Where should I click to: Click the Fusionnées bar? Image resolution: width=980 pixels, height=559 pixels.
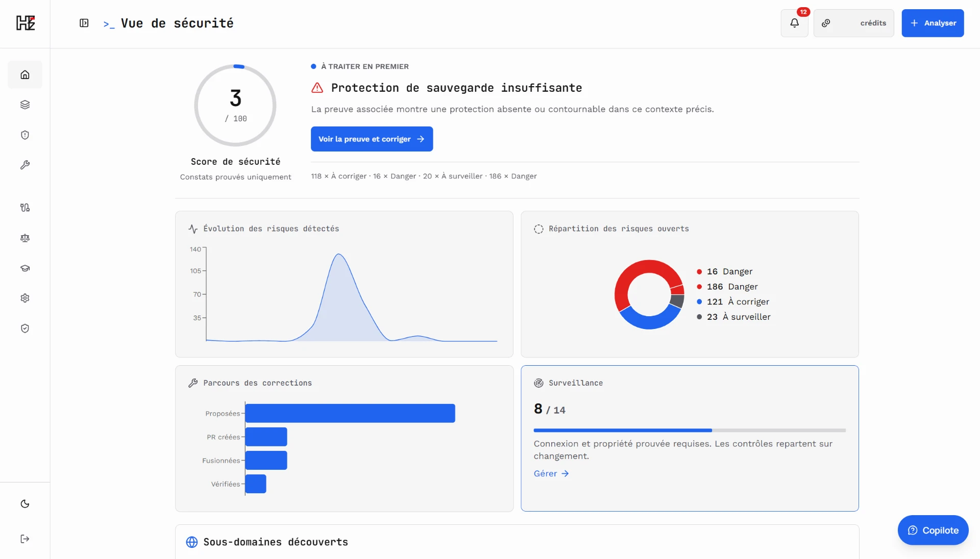(266, 460)
